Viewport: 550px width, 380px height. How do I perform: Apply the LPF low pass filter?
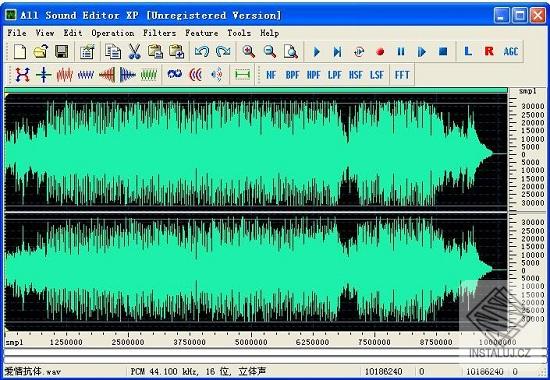pyautogui.click(x=334, y=75)
